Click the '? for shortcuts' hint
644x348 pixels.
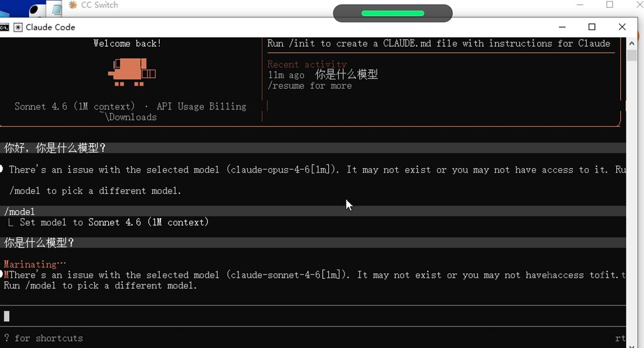[43, 338]
